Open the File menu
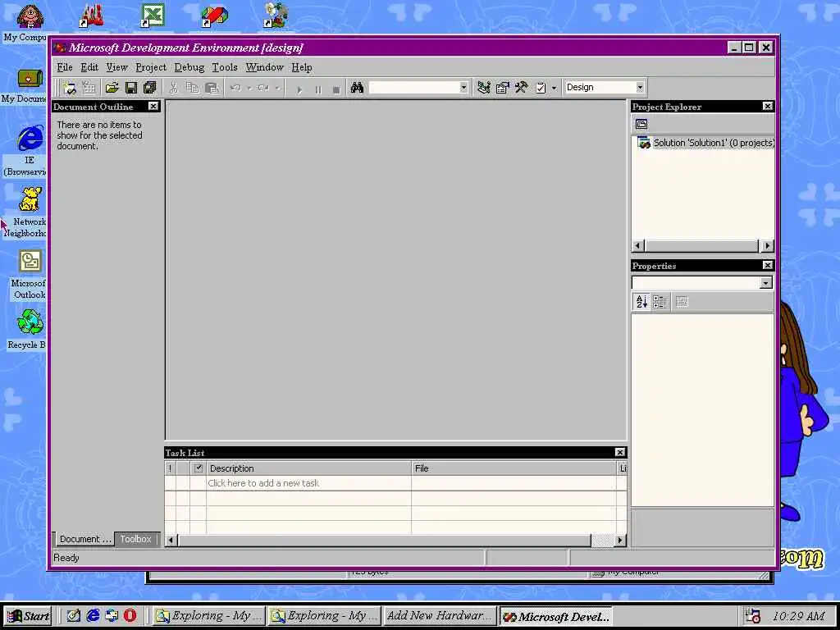Image resolution: width=840 pixels, height=630 pixels. 64,67
